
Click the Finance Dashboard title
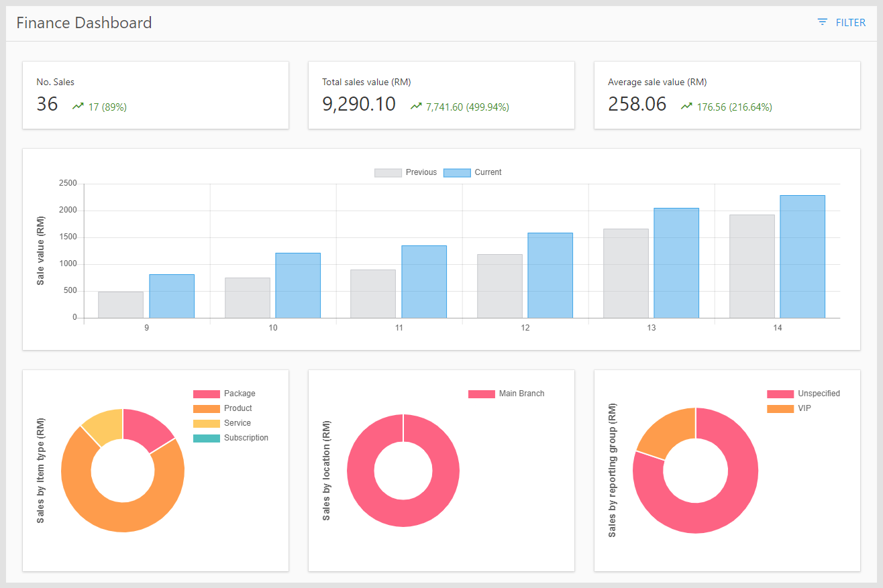click(84, 22)
